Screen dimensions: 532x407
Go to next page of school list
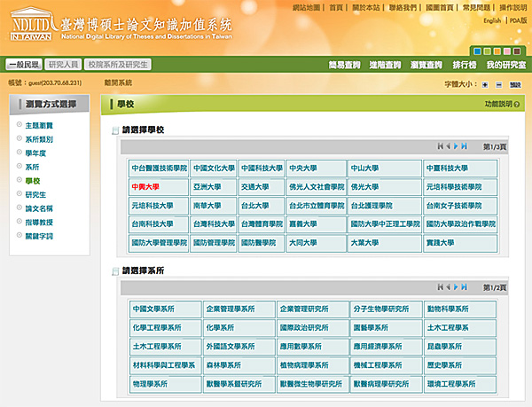[x=456, y=146]
